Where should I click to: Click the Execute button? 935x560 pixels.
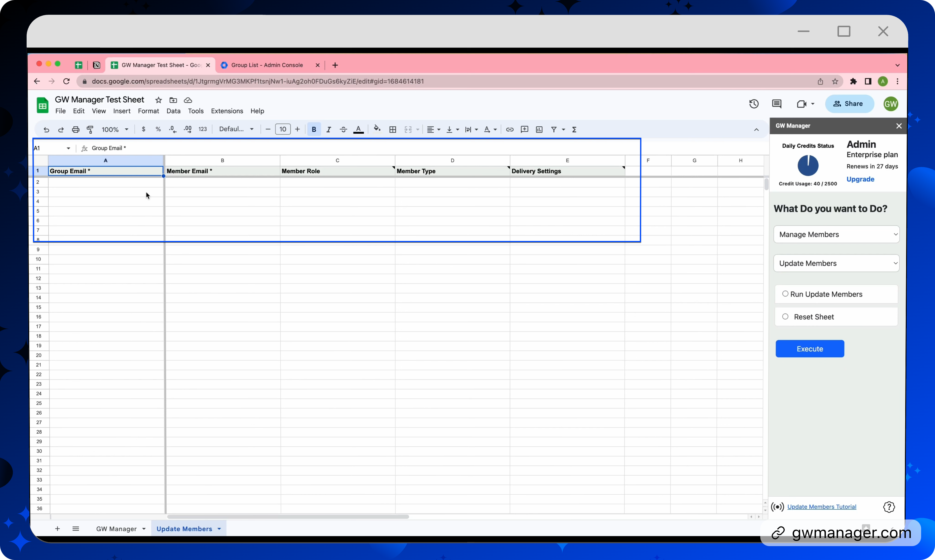pyautogui.click(x=810, y=349)
